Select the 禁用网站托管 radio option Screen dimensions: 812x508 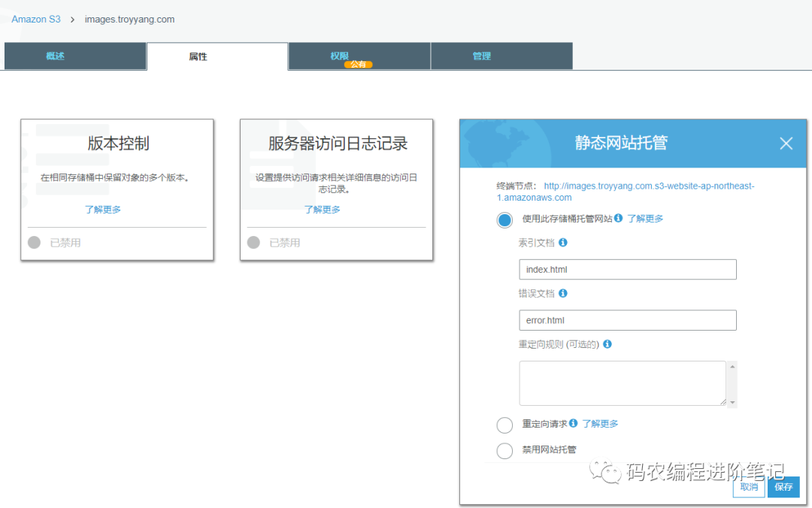tap(504, 451)
